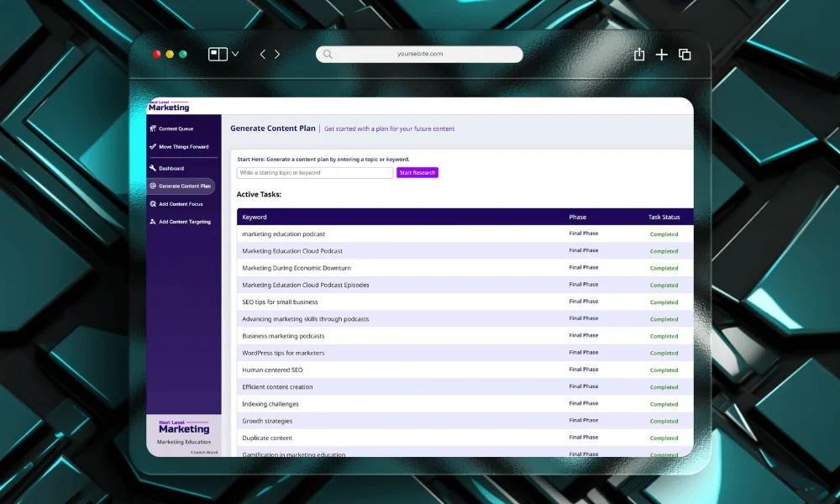The width and height of the screenshot is (840, 504).
Task: Click the Dashboard wrench icon
Action: tap(153, 168)
